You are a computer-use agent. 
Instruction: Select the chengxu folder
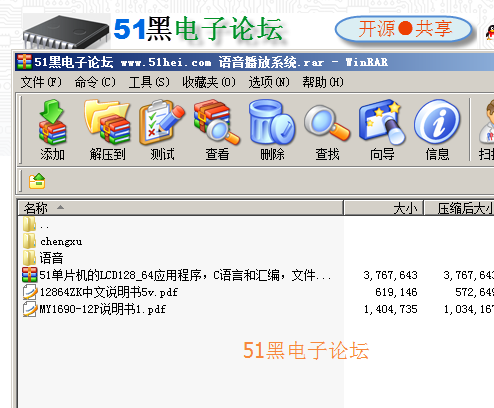click(x=61, y=241)
